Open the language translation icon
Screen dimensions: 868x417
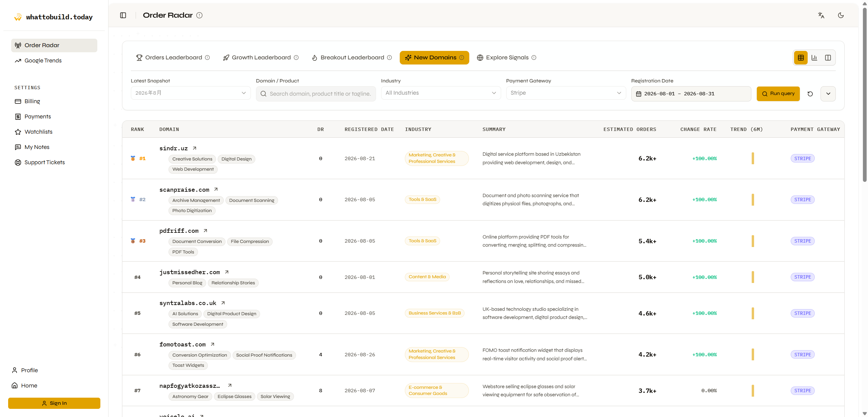point(821,15)
